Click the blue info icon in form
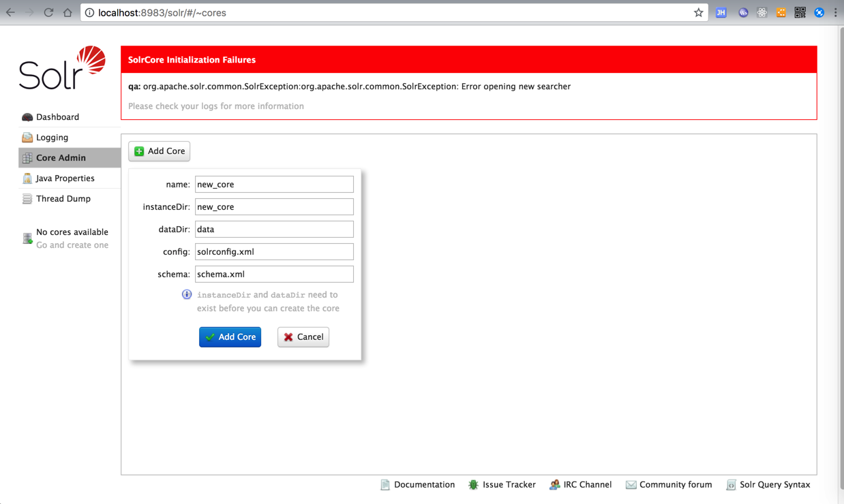 [187, 294]
